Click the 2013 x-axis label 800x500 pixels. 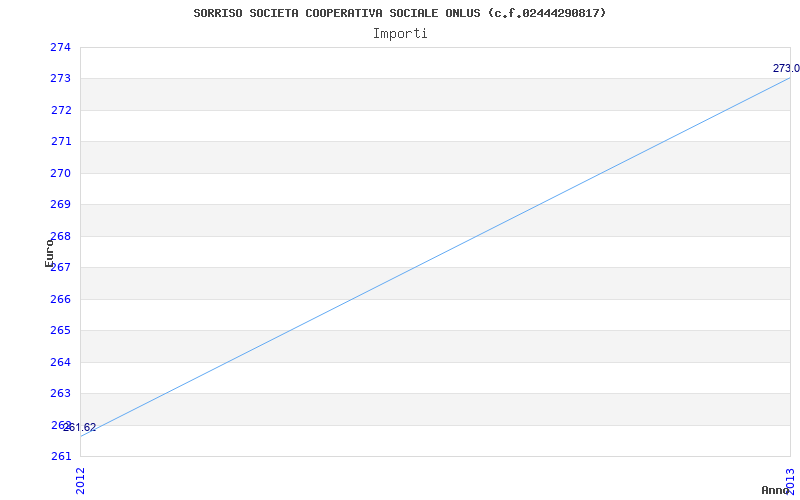click(790, 481)
